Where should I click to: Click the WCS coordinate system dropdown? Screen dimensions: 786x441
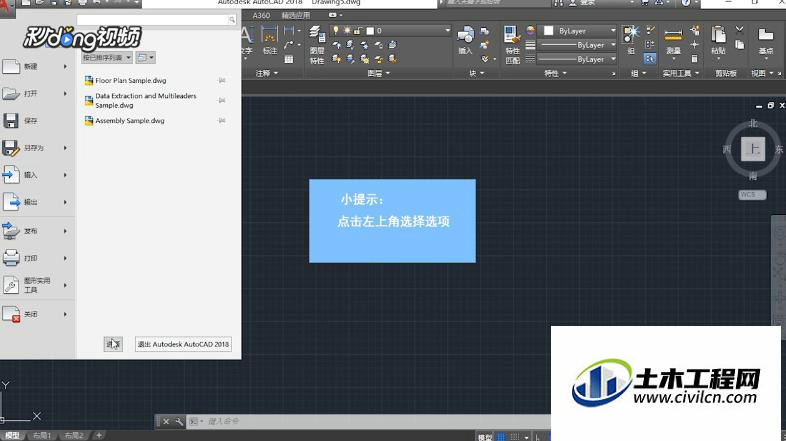(752, 194)
